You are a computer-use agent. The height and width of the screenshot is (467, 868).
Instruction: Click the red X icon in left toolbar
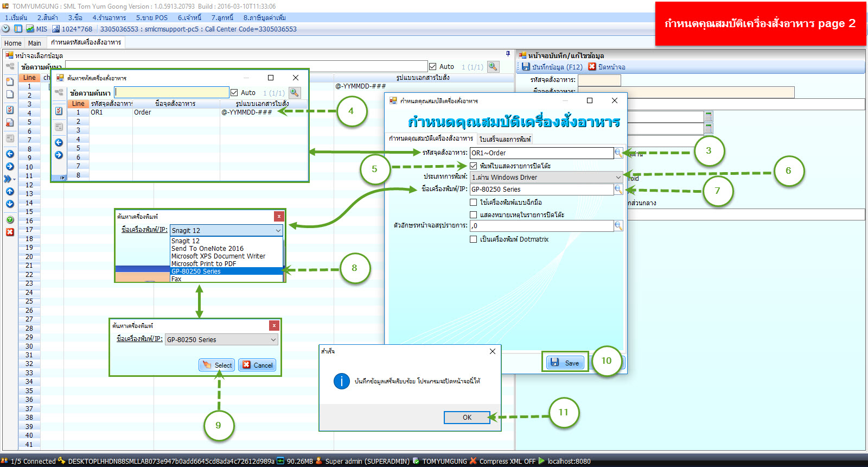pos(10,232)
